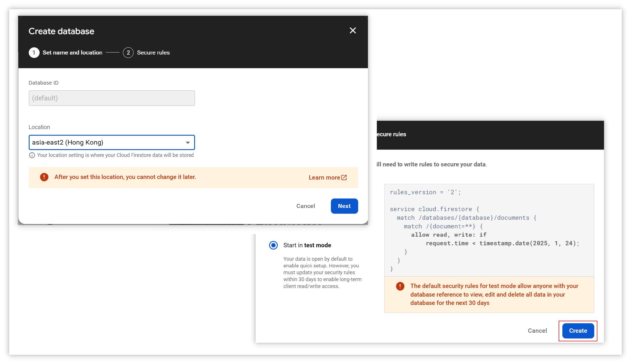
Task: Click the Start in test mode label
Action: coord(307,245)
